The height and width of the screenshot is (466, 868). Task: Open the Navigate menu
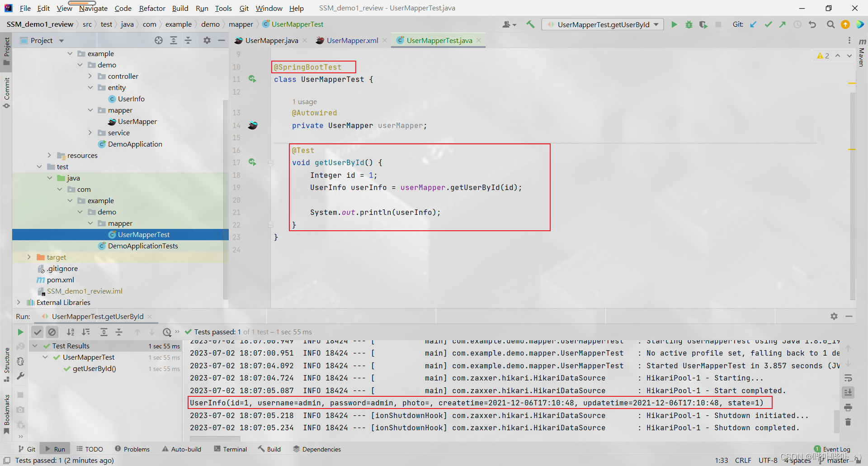point(93,8)
